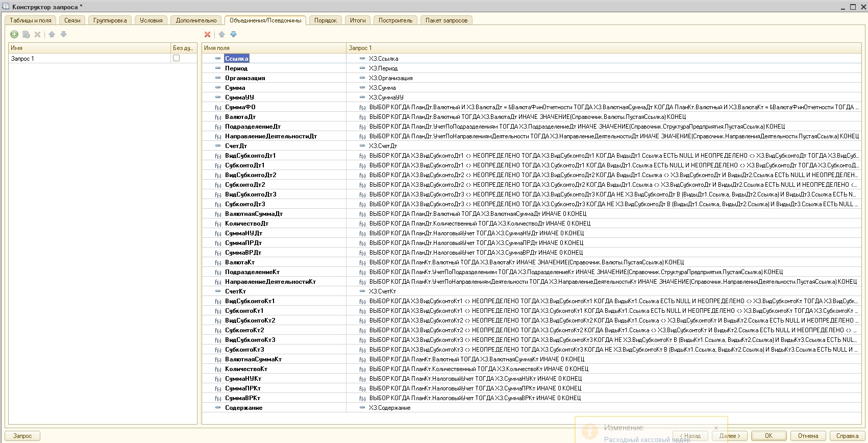Click the Запрос button at bottom left
The height and width of the screenshot is (443, 868).
[x=22, y=436]
